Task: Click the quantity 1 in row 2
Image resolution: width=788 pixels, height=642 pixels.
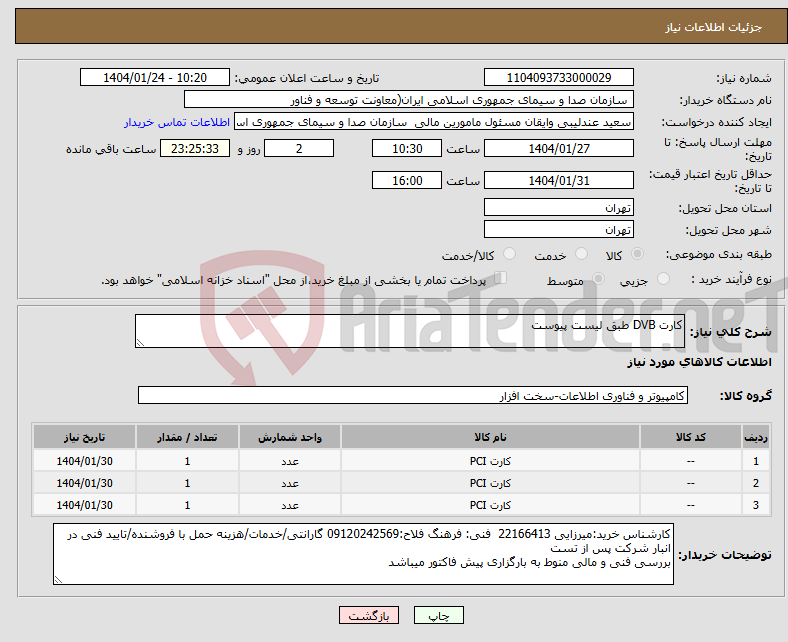Action: click(x=187, y=483)
